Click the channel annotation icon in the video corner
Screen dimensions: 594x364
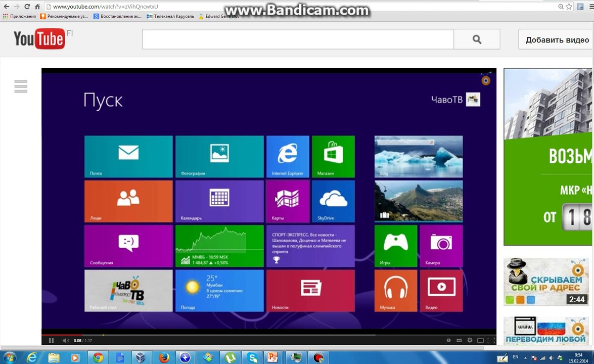point(486,79)
